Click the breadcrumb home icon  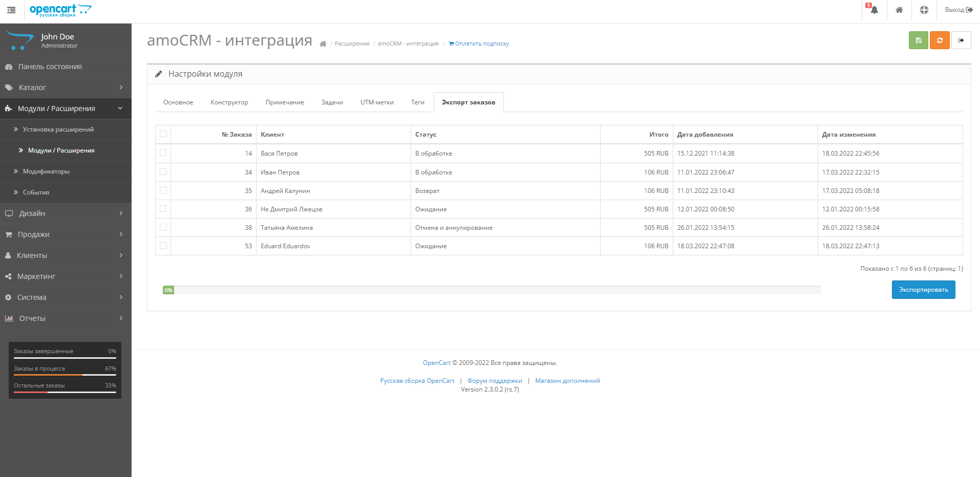pos(323,44)
